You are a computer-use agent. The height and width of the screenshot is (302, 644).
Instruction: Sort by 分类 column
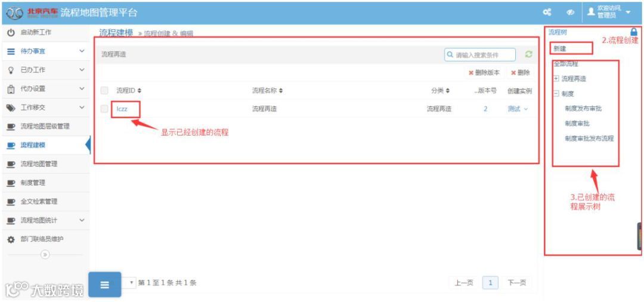(441, 90)
